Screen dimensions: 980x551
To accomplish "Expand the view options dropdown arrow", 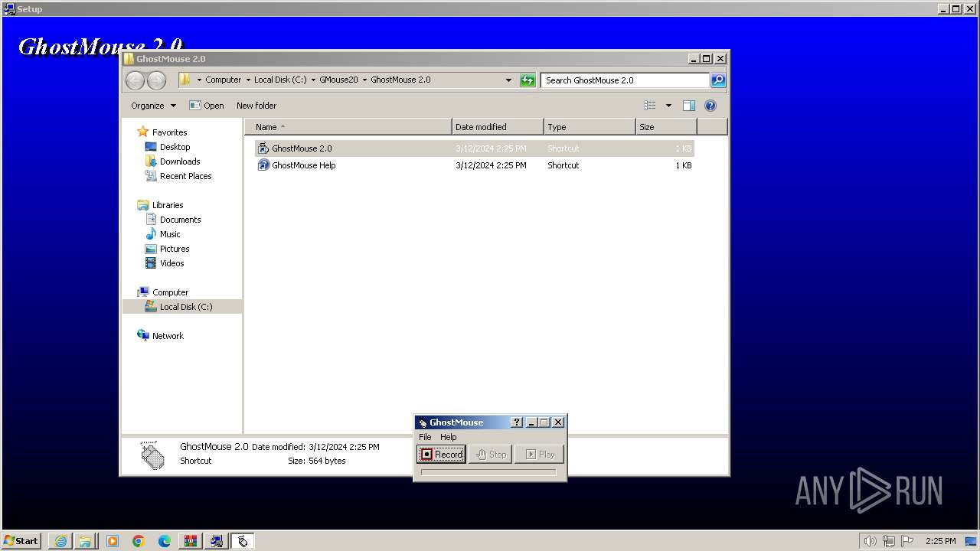I will (668, 106).
